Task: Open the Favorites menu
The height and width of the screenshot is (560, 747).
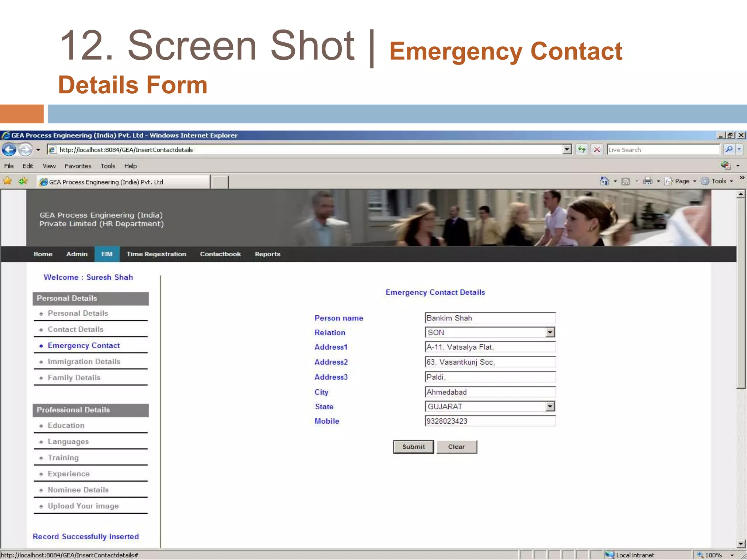Action: pyautogui.click(x=78, y=166)
